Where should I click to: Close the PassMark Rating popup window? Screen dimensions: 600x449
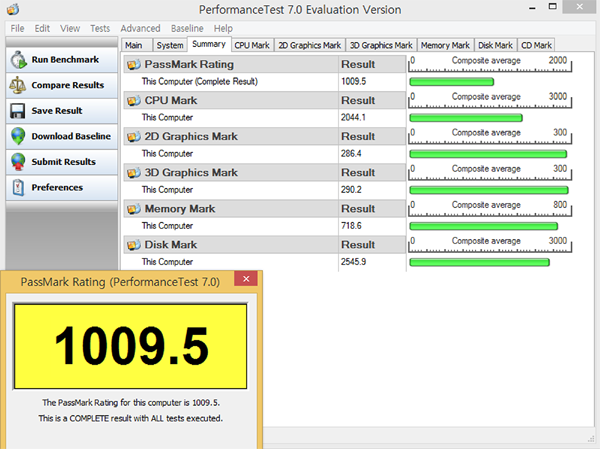coord(246,279)
